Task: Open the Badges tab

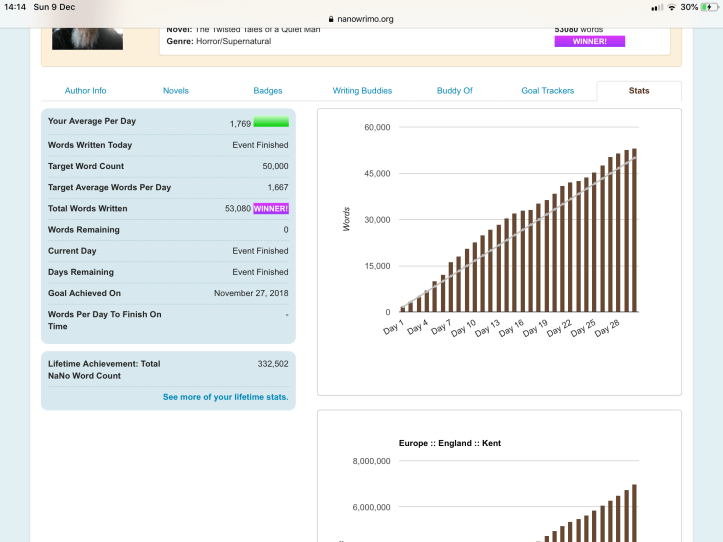Action: tap(267, 91)
